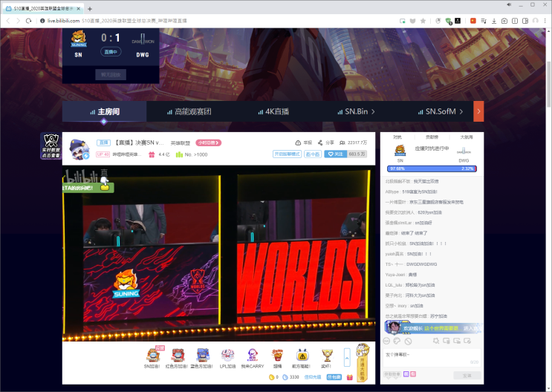Expand the gift panel up arrow
552x392 pixels.
click(x=347, y=358)
